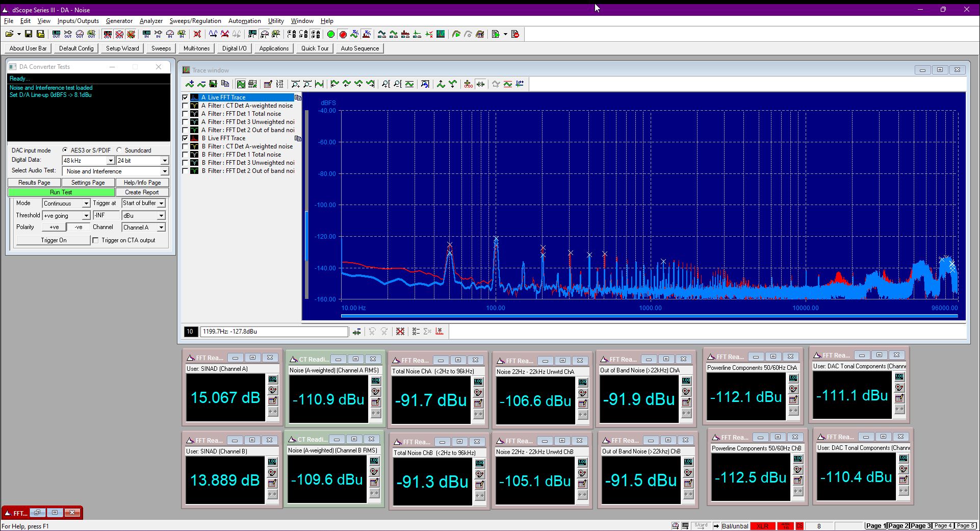980x531 pixels.
Task: Click the calendar edit icon in Trace toolbar
Action: pyautogui.click(x=268, y=84)
